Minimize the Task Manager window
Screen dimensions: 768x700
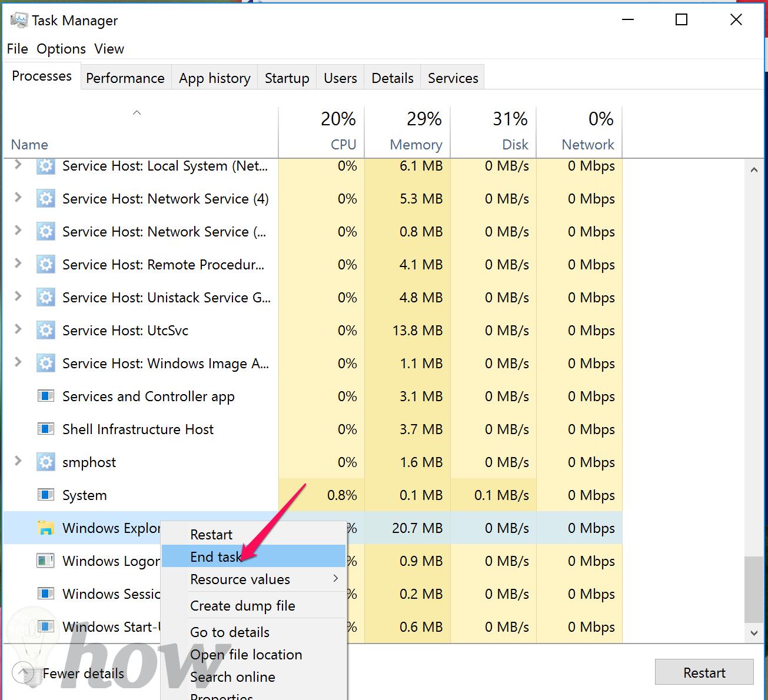coord(628,20)
